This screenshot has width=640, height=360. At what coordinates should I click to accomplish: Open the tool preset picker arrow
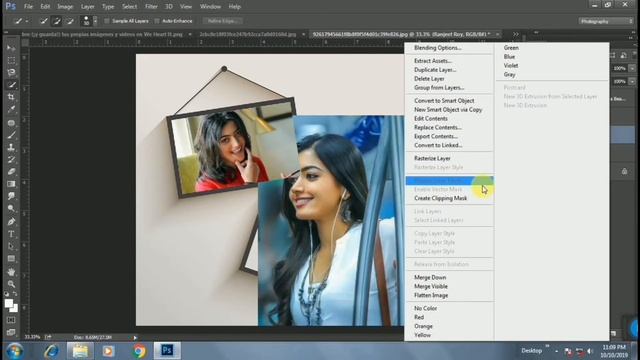click(27, 21)
